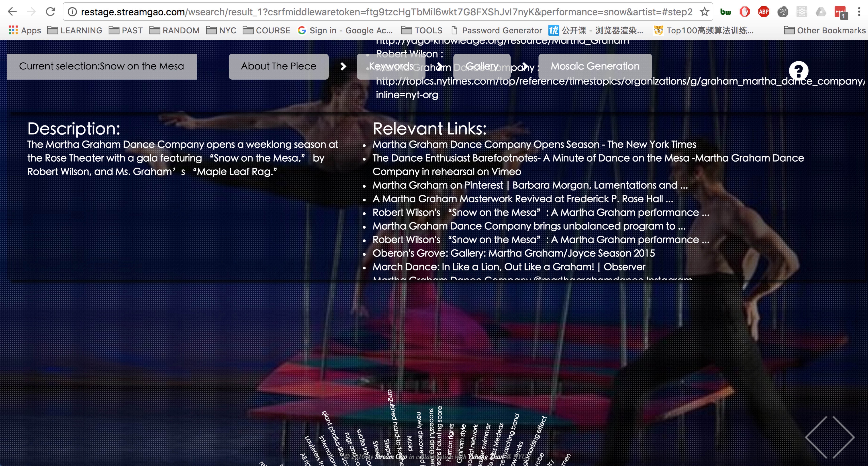868x466 pixels.
Task: Click the chevron after About The Piece
Action: 343,66
